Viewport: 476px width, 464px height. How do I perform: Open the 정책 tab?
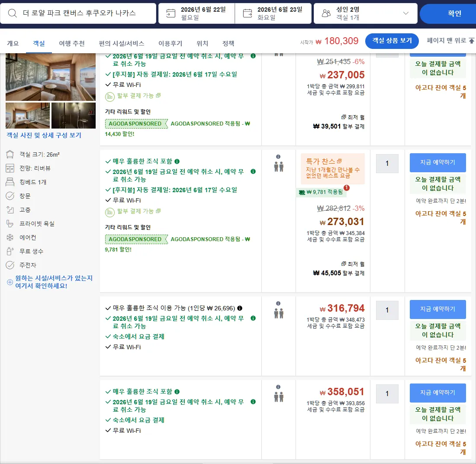click(228, 43)
